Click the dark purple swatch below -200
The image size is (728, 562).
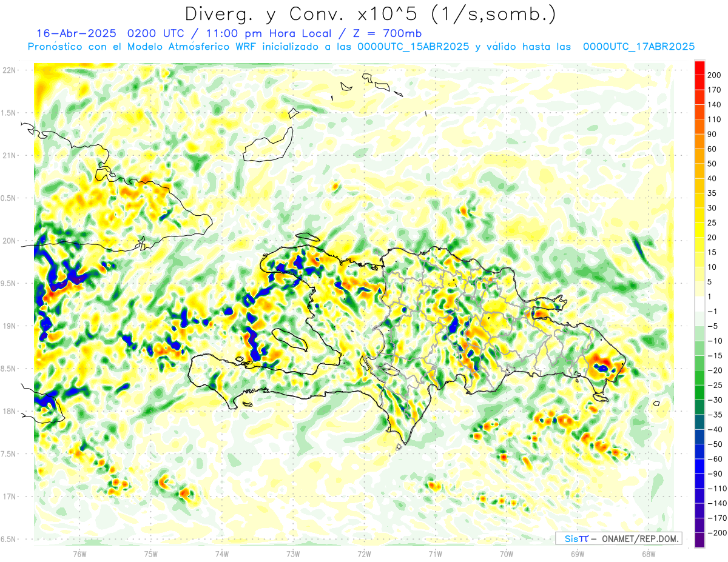click(699, 540)
